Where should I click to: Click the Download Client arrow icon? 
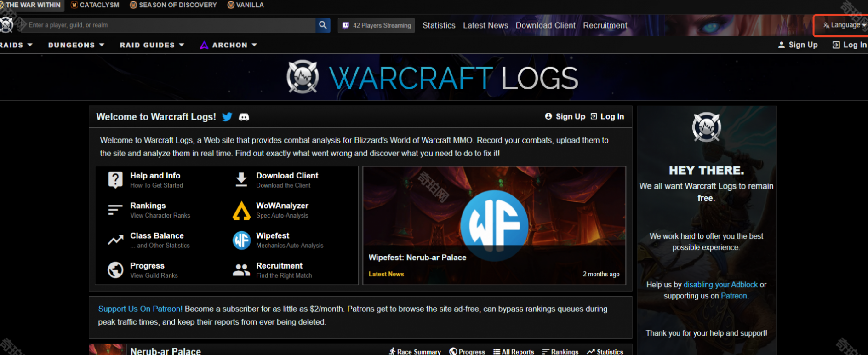pos(241,180)
